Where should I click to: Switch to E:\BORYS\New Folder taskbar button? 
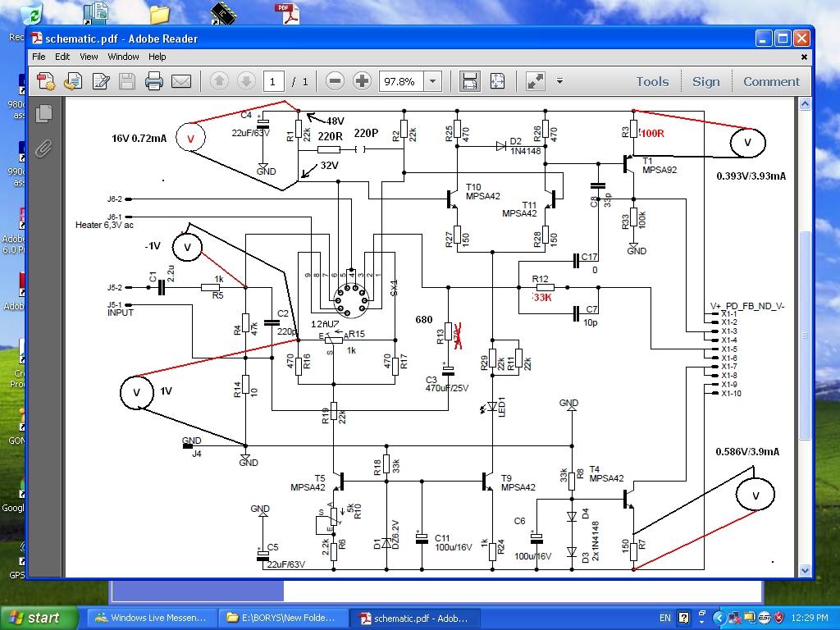click(283, 618)
